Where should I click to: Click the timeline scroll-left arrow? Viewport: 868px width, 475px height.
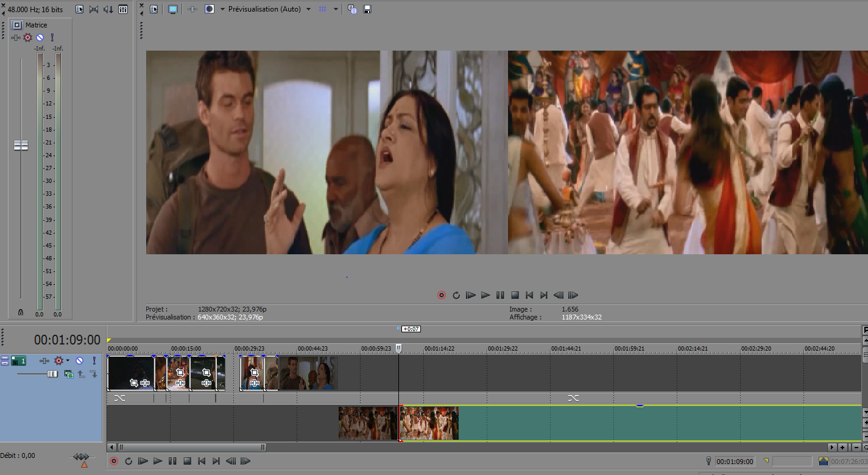[111, 447]
